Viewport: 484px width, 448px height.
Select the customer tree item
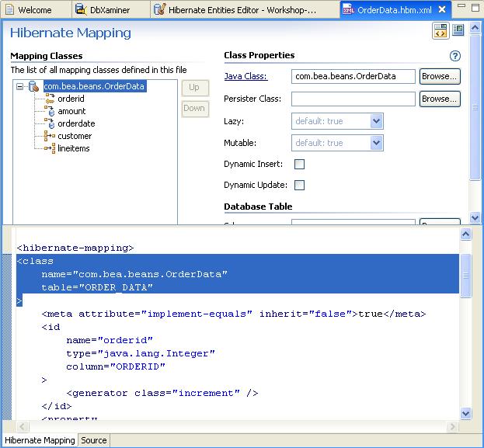75,136
